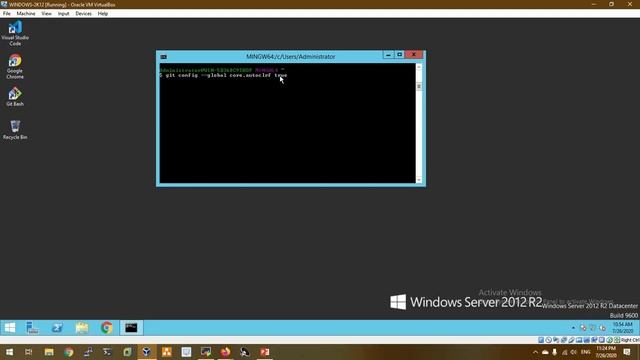
Task: Click host ENG language indicator
Action: tap(586, 352)
